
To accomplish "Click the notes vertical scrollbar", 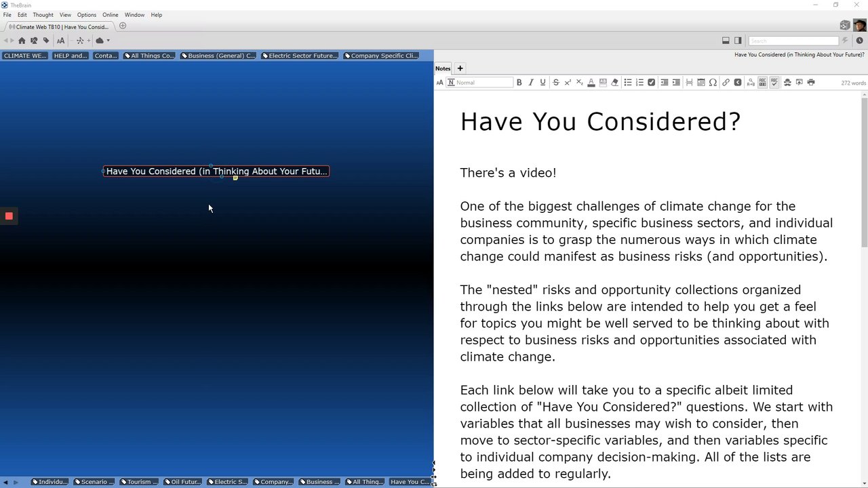I will click(x=865, y=173).
